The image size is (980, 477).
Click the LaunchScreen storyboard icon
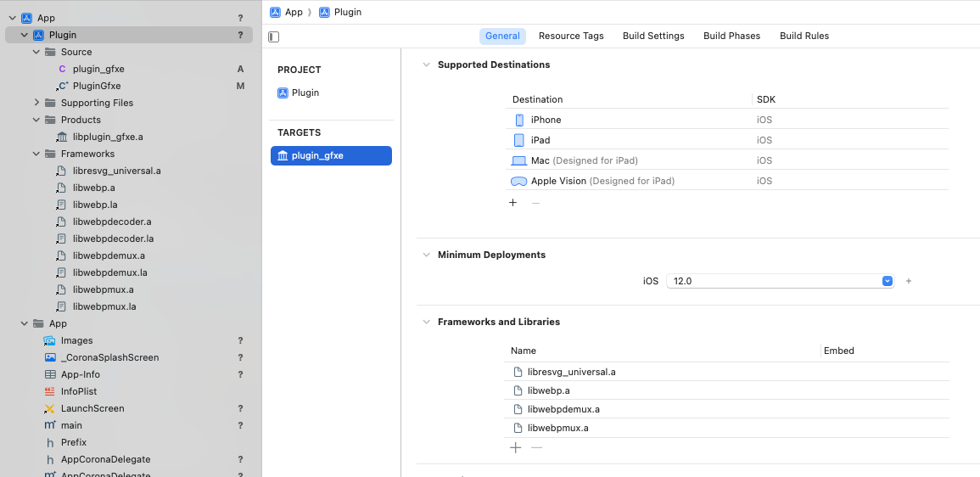(x=50, y=408)
